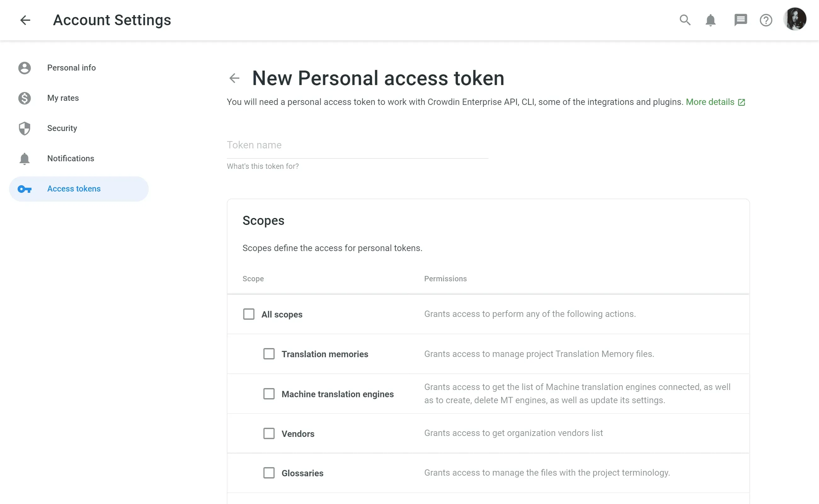
Task: Toggle the Vendors scope checkbox
Action: (x=268, y=433)
